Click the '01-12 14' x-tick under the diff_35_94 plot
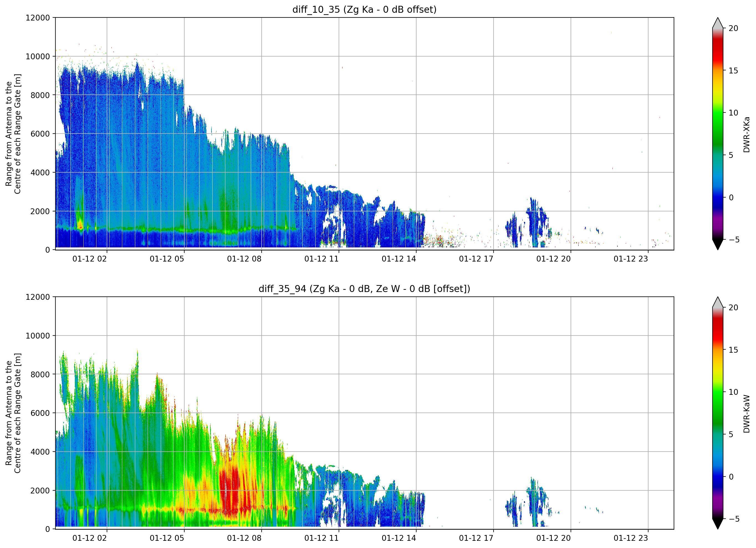The width and height of the screenshot is (756, 548). coord(399,538)
